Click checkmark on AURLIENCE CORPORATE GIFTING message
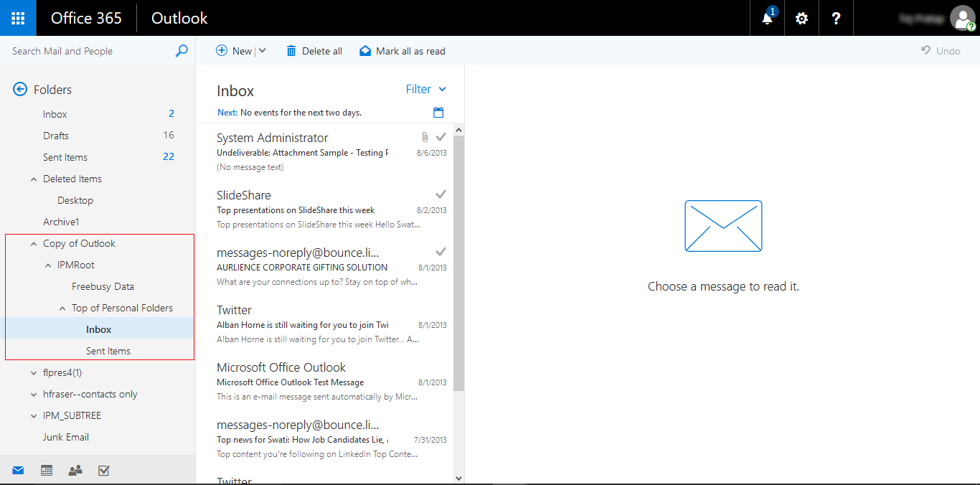This screenshot has height=485, width=980. (x=440, y=251)
